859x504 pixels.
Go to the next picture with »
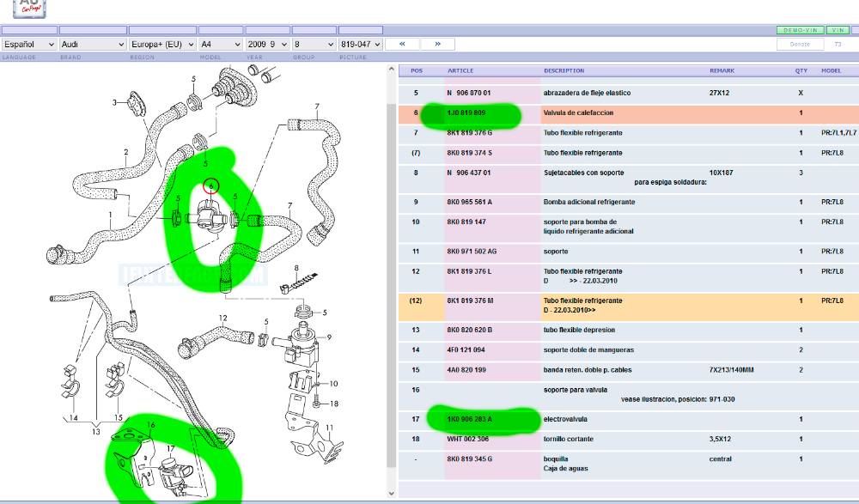pyautogui.click(x=438, y=44)
